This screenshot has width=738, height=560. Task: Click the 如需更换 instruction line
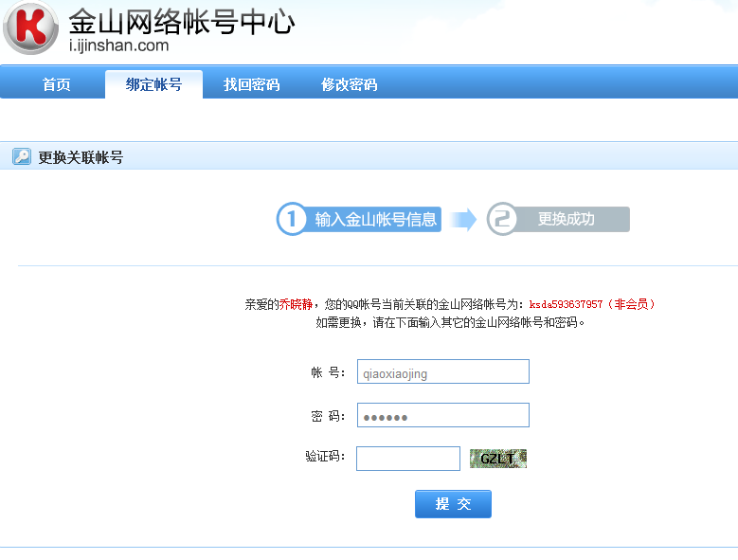point(450,322)
